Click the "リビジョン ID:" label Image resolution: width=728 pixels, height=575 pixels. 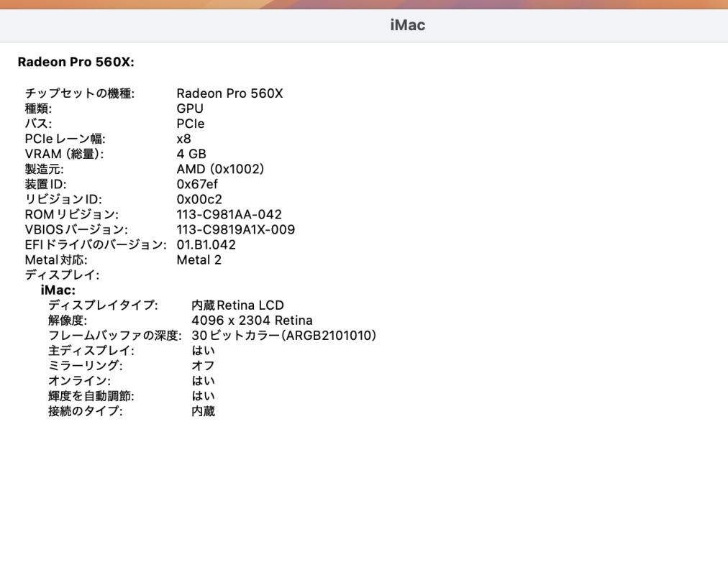(63, 199)
